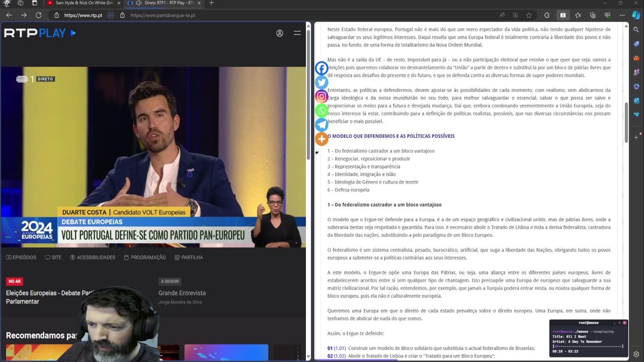644x362 pixels.
Task: Click '2 – Renegociar, reposicionar e produzir'
Action: (369, 159)
